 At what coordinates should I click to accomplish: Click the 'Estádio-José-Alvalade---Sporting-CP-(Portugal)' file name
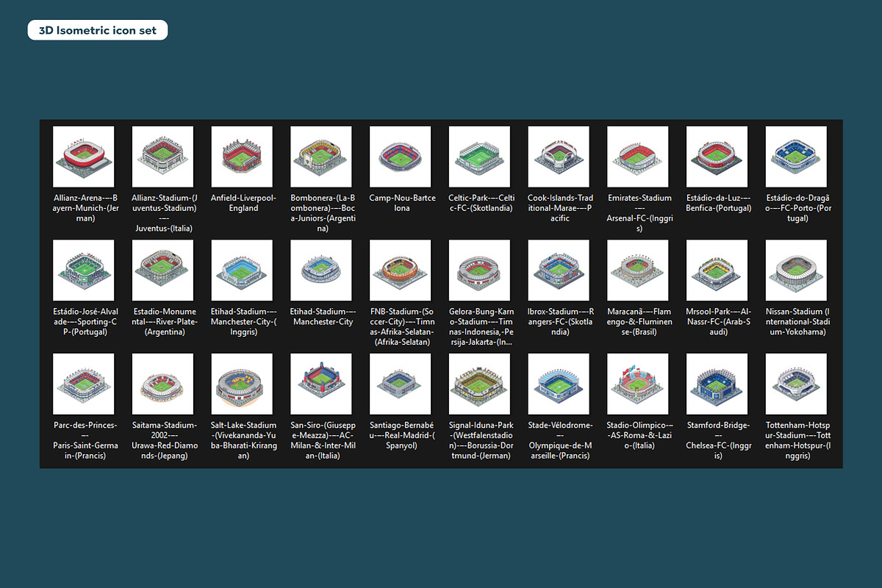click(84, 321)
